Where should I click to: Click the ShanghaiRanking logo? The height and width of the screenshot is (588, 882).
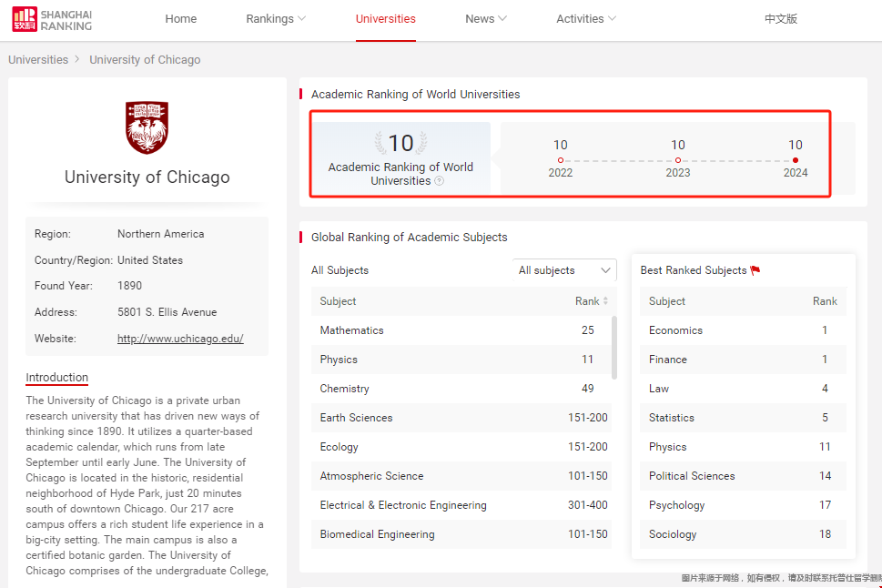pos(52,19)
